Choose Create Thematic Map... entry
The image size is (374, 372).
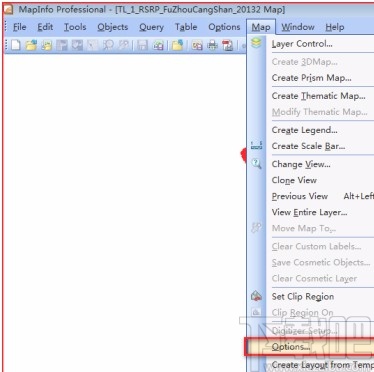[318, 96]
